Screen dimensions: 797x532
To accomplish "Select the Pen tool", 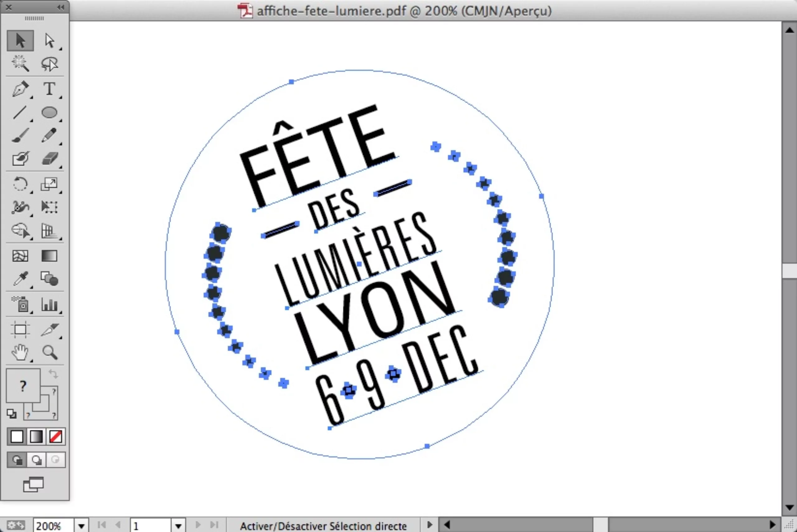I will point(20,89).
